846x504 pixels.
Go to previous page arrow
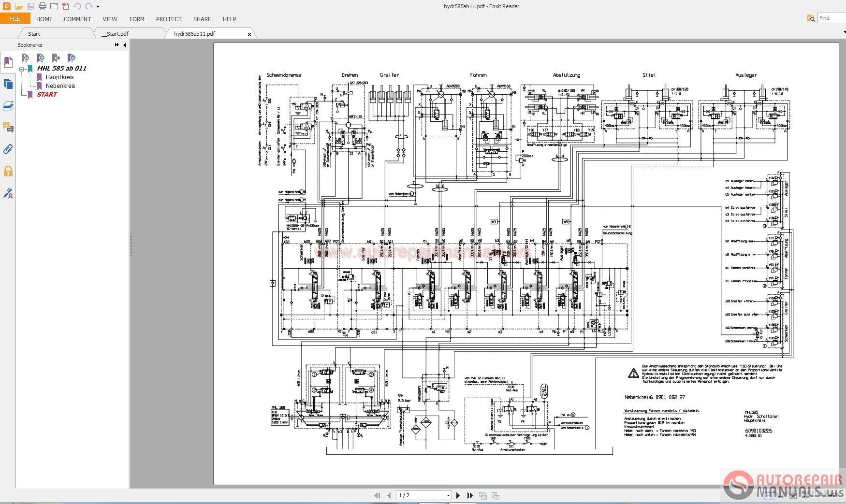[x=389, y=495]
